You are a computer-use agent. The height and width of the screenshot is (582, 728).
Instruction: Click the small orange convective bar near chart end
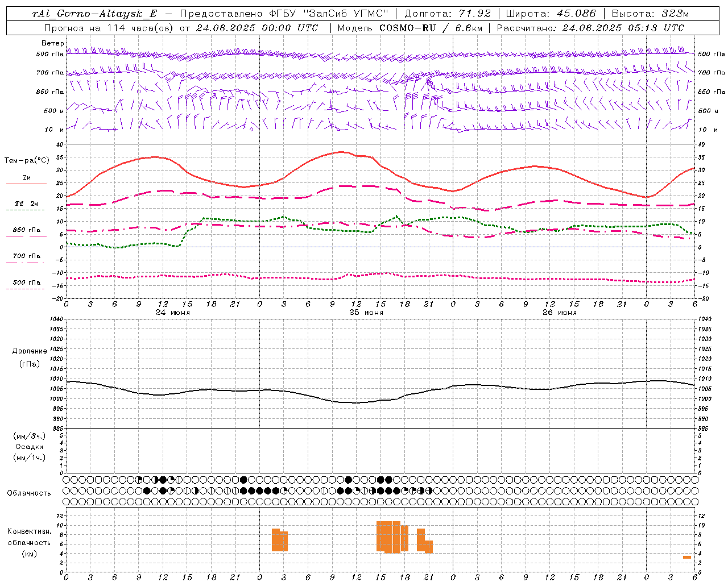(x=687, y=557)
